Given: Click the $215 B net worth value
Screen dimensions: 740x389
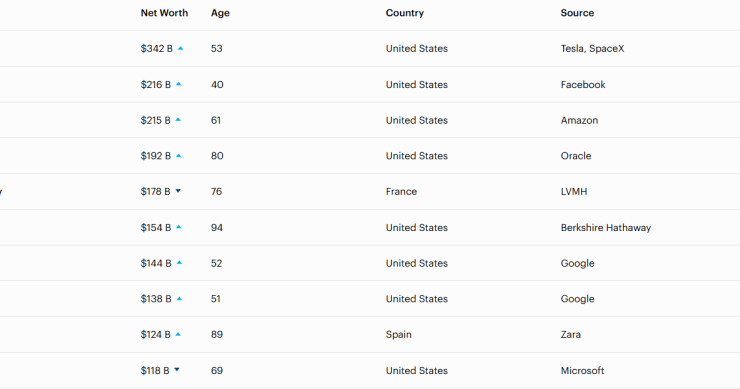Looking at the screenshot, I should (x=155, y=120).
